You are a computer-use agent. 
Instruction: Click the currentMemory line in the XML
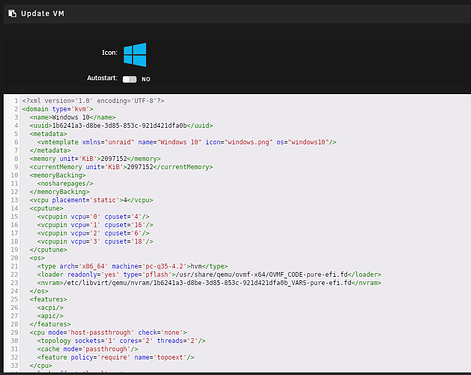[x=121, y=167]
